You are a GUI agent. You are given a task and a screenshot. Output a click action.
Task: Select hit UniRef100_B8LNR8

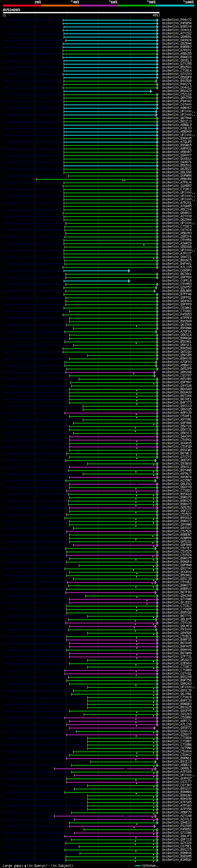(176, 291)
